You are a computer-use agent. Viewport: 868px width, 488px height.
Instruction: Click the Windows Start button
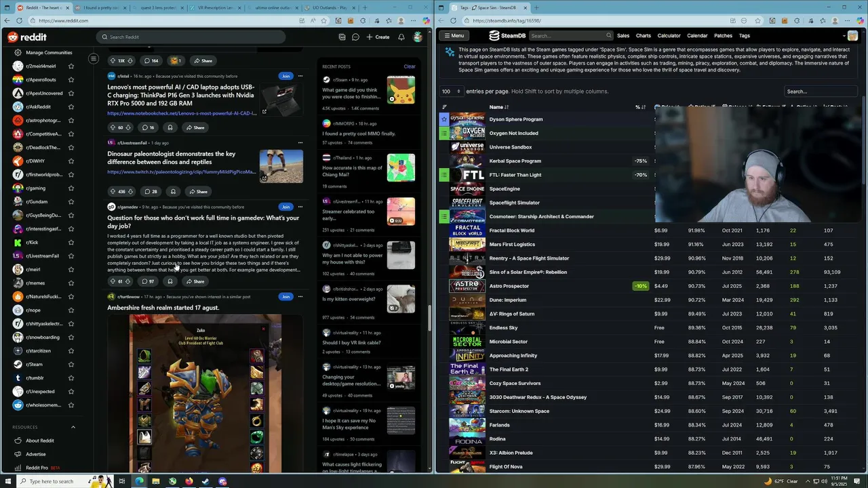coord(8,481)
